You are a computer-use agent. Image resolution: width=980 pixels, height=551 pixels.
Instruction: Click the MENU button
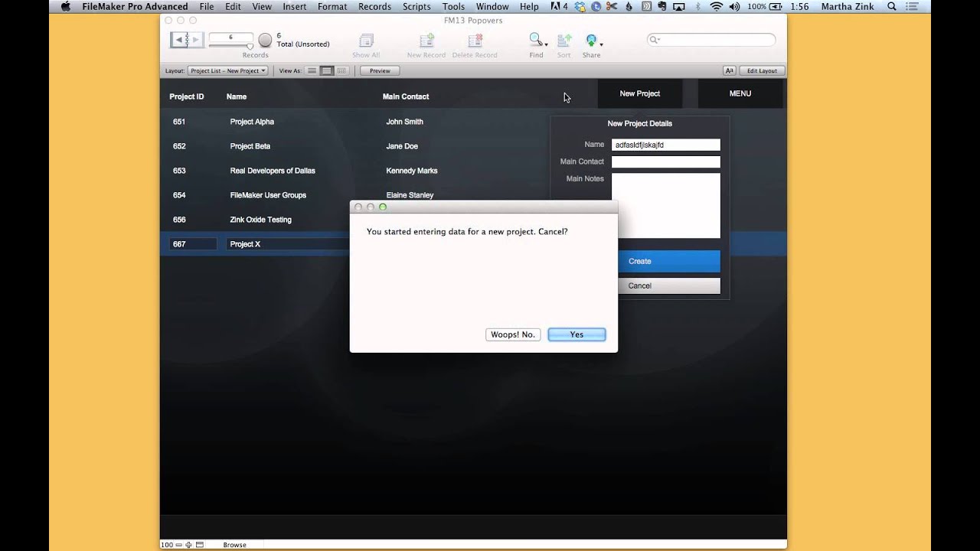point(740,93)
